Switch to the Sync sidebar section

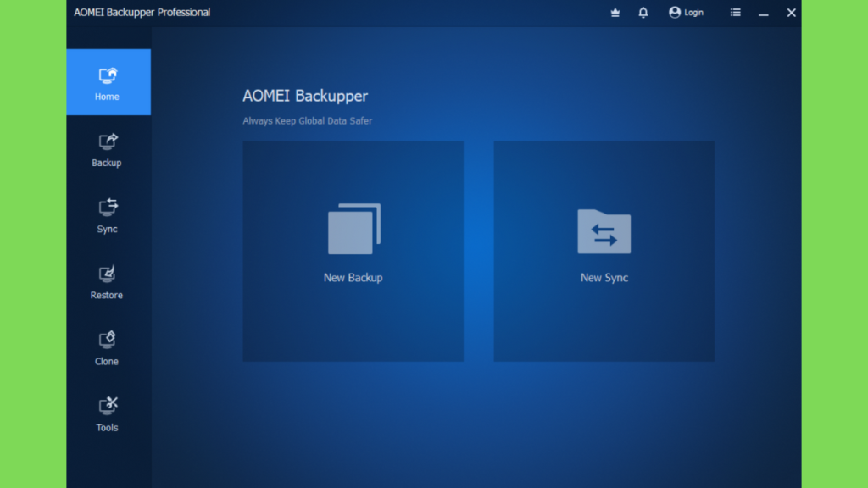107,216
